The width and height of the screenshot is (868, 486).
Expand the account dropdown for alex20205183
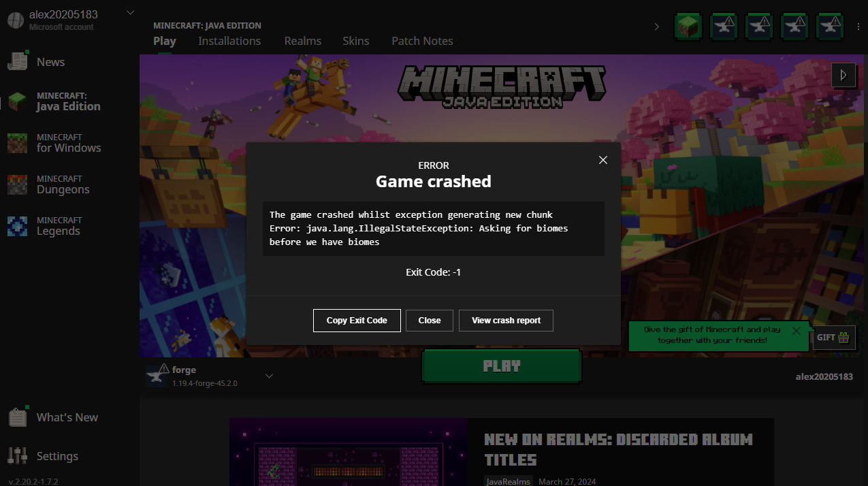[131, 13]
